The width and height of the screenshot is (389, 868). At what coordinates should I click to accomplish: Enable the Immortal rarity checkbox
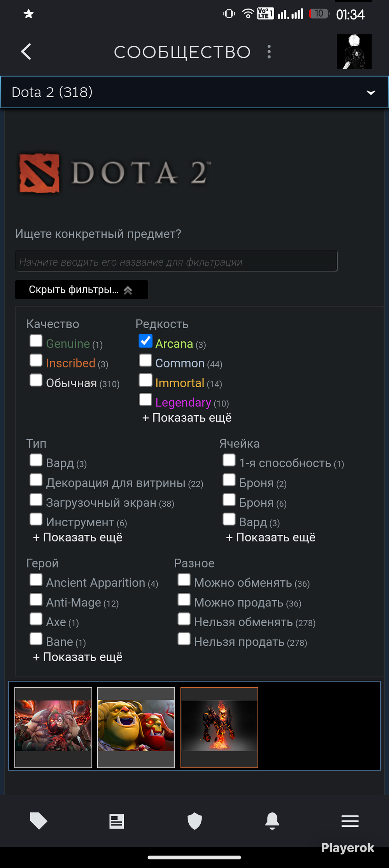coord(145,380)
